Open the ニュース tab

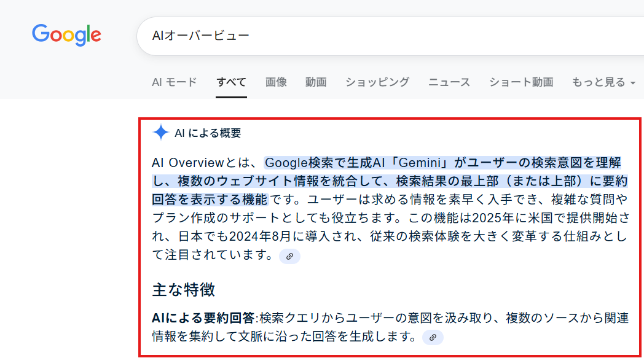449,82
